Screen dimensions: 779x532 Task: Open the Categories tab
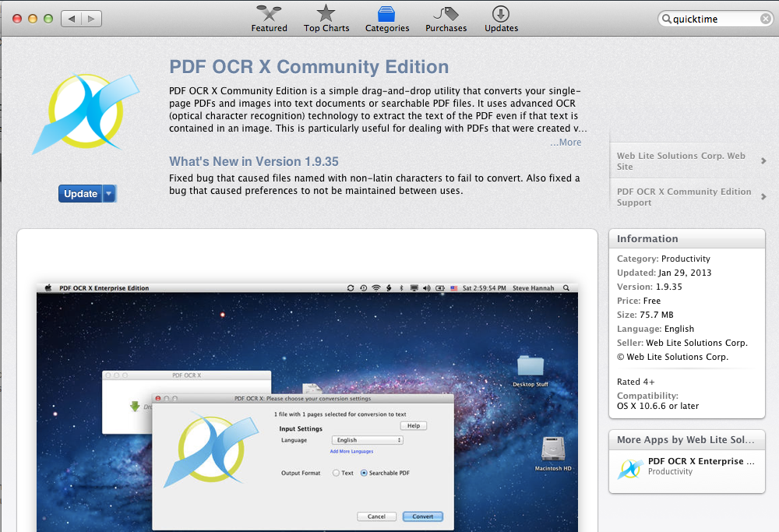[387, 19]
